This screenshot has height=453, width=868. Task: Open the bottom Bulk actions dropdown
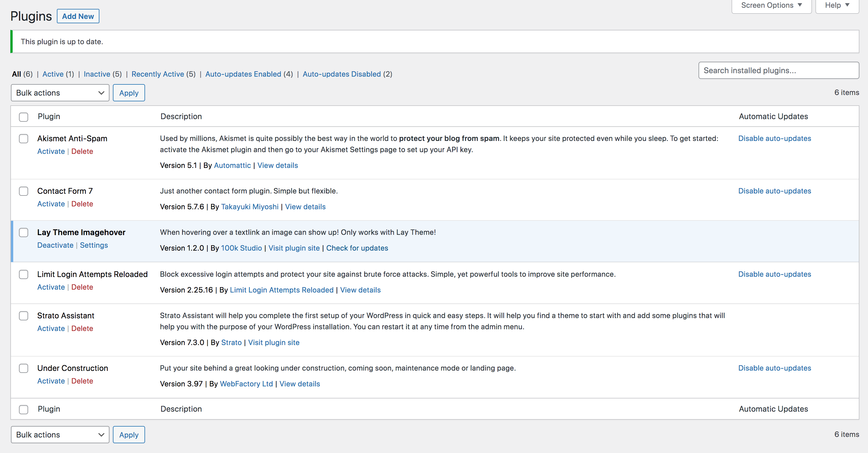point(60,434)
